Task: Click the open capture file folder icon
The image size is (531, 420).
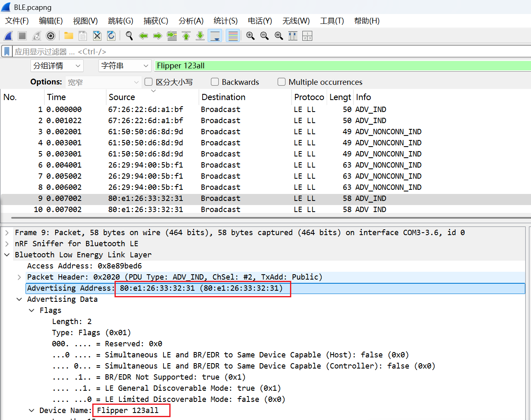Action: [x=69, y=36]
